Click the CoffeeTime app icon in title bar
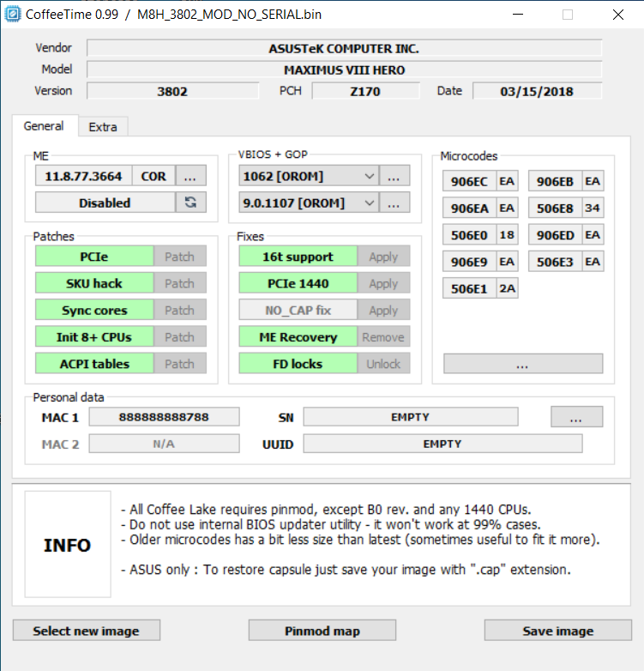 pyautogui.click(x=12, y=14)
